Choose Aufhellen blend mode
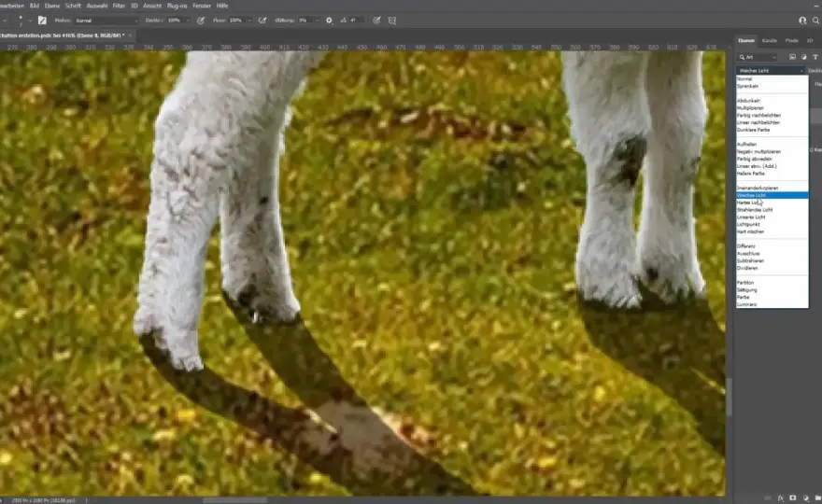The height and width of the screenshot is (504, 822). (772, 144)
